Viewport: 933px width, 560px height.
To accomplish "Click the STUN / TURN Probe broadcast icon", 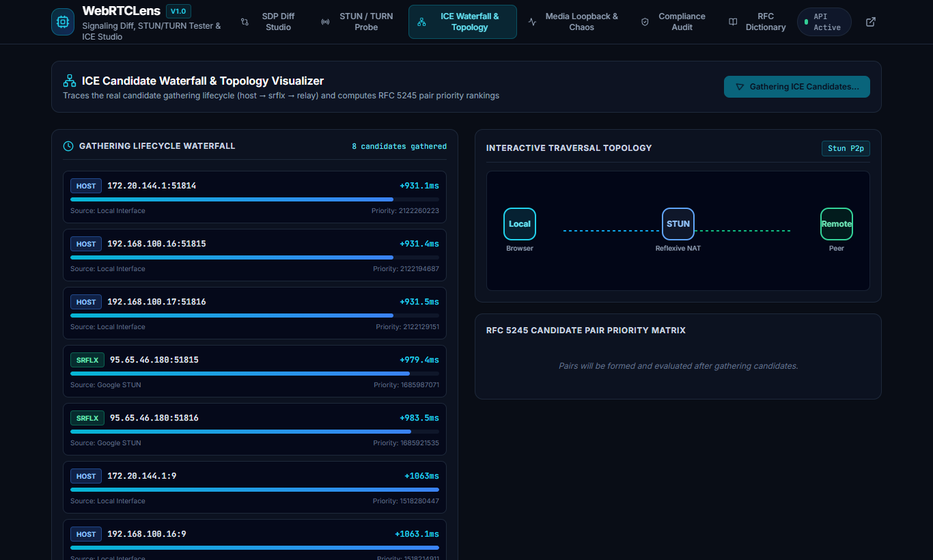I will pos(325,22).
